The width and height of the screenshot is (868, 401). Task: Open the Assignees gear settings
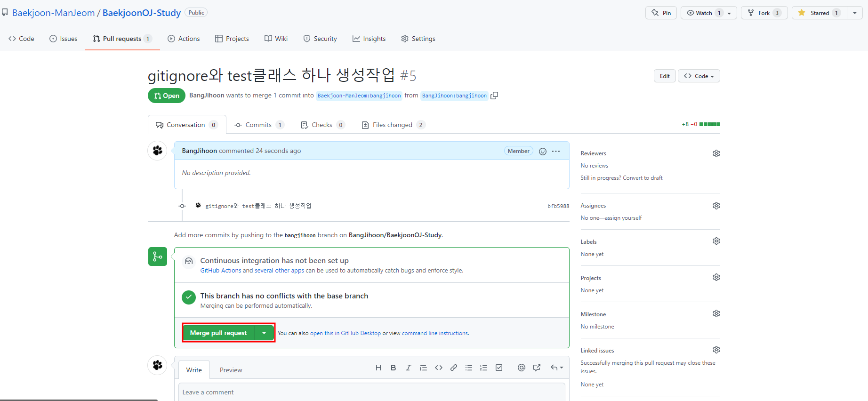[716, 206]
